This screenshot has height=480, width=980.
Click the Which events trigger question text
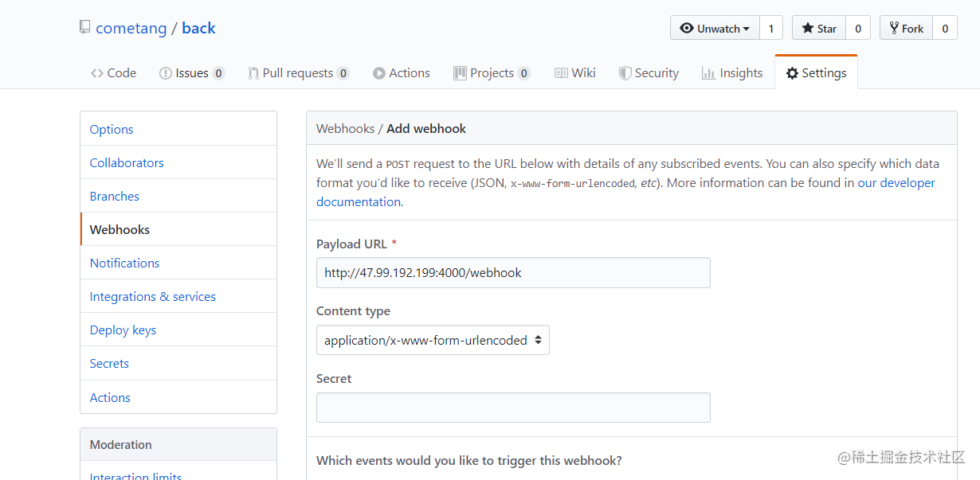pos(469,460)
